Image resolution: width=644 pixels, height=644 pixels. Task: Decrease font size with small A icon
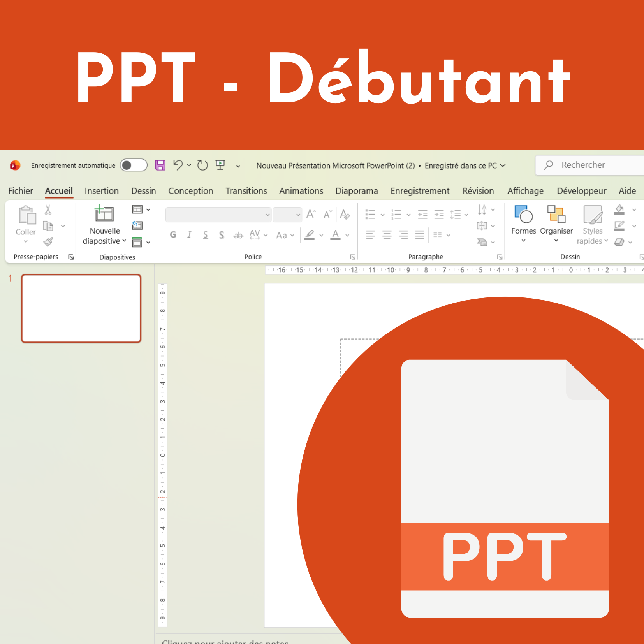click(x=327, y=214)
